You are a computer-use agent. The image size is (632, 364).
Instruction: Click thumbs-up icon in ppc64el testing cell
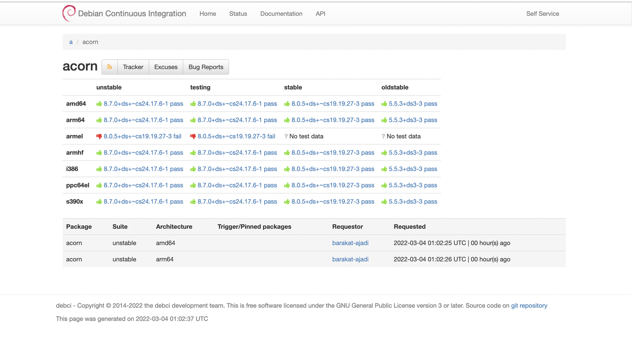click(x=193, y=185)
